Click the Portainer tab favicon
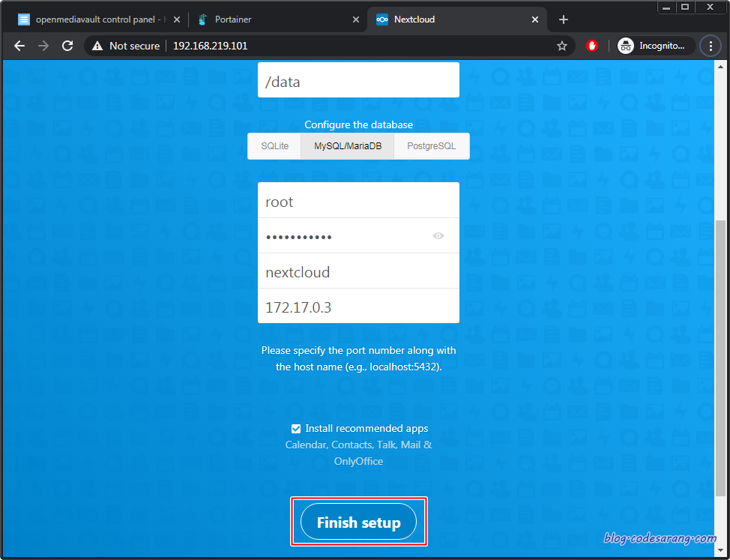This screenshot has height=560, width=730. [202, 19]
